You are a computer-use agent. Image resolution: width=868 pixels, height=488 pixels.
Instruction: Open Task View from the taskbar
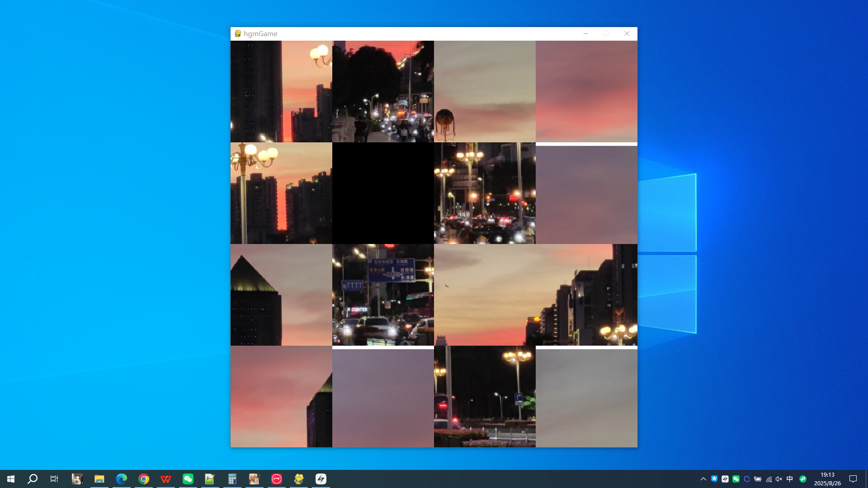pyautogui.click(x=53, y=479)
